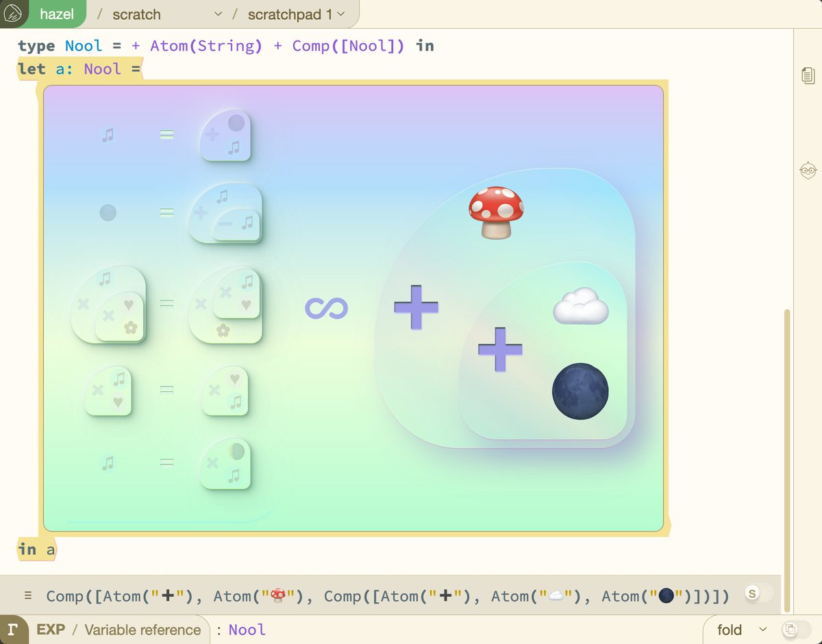The height and width of the screenshot is (644, 822).
Task: Click the hazel label in top bar
Action: pos(57,14)
